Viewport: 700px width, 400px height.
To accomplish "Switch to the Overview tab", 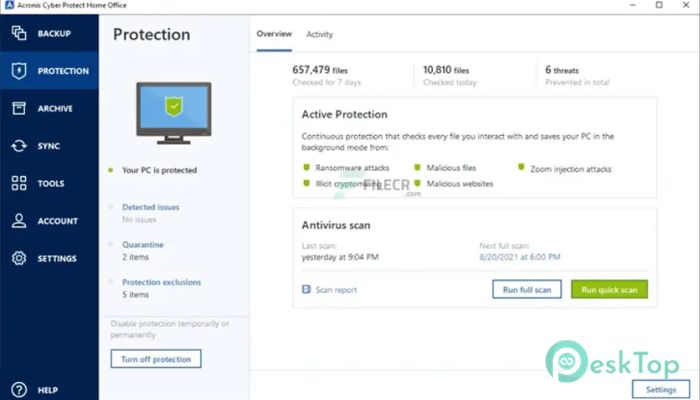I will (x=274, y=34).
